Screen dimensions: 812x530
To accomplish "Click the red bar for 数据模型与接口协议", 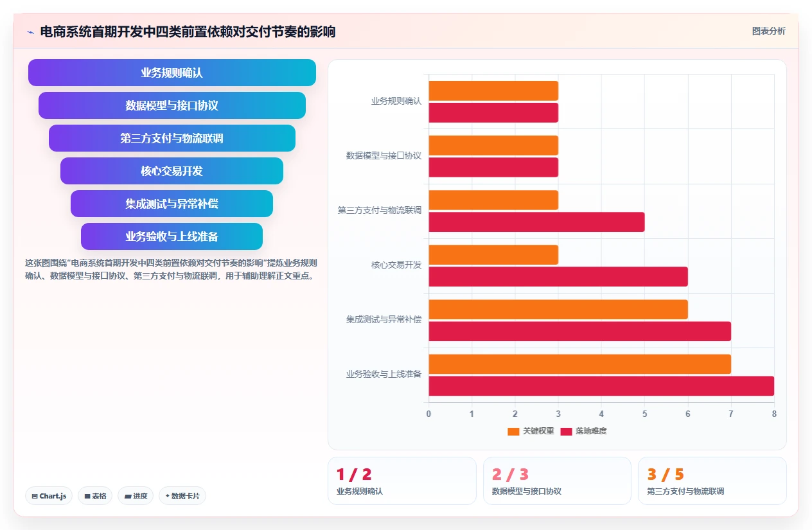I will tap(493, 167).
